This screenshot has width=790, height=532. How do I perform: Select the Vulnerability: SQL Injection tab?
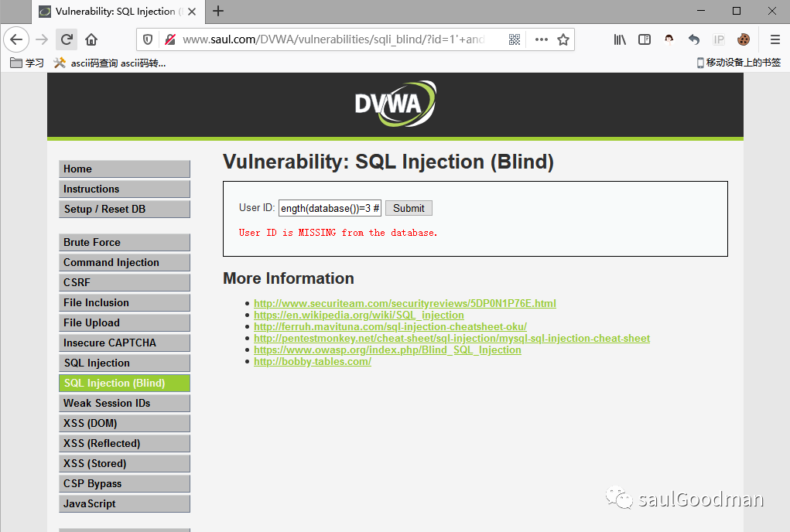pos(118,12)
